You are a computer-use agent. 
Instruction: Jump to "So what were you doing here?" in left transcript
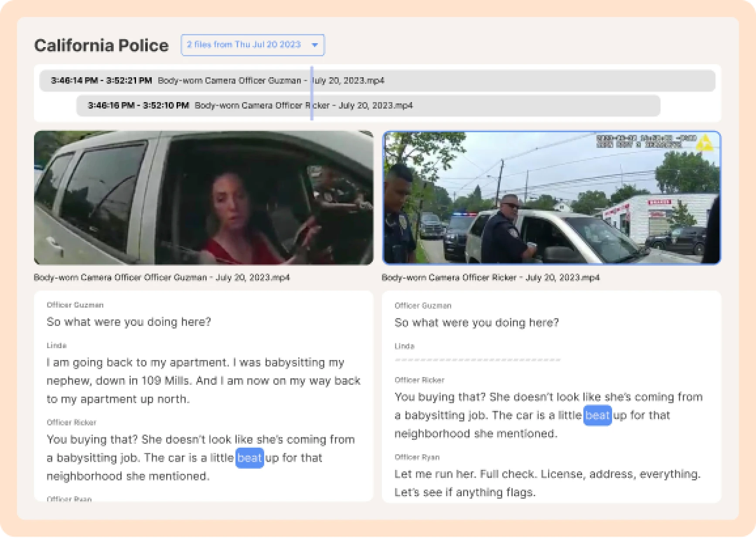(129, 322)
